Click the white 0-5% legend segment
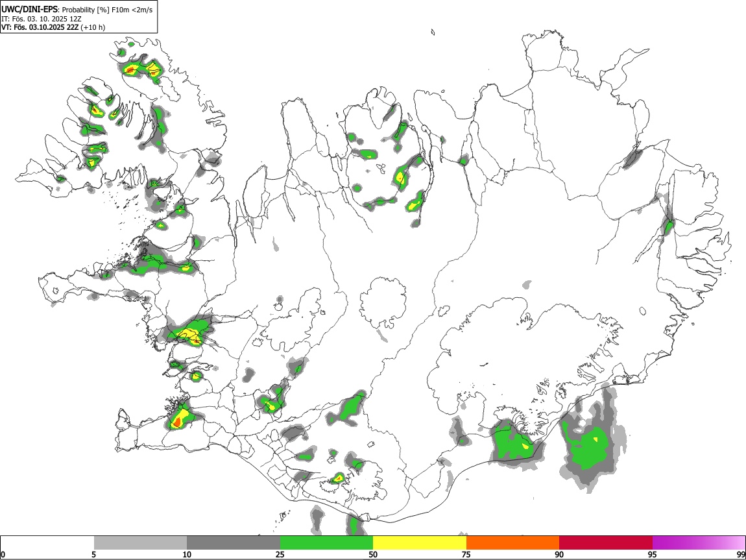The height and width of the screenshot is (560, 746). pyautogui.click(x=47, y=542)
